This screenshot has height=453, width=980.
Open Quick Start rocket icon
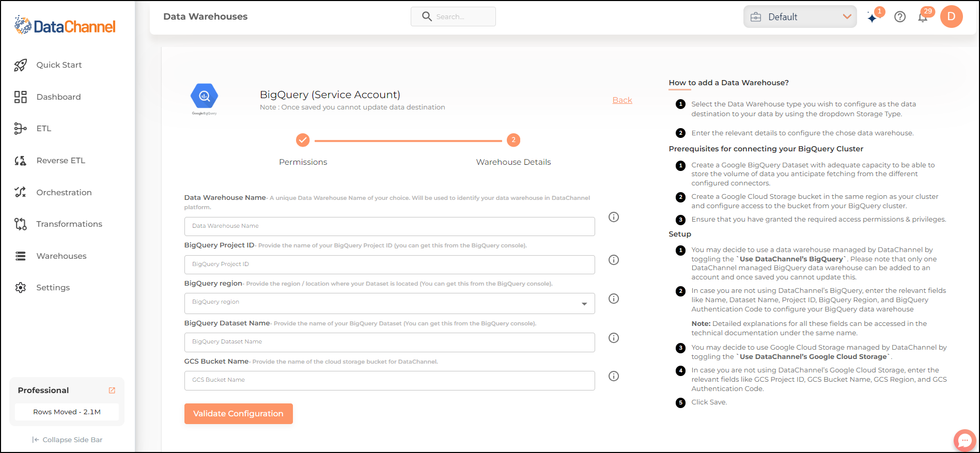[x=20, y=65]
